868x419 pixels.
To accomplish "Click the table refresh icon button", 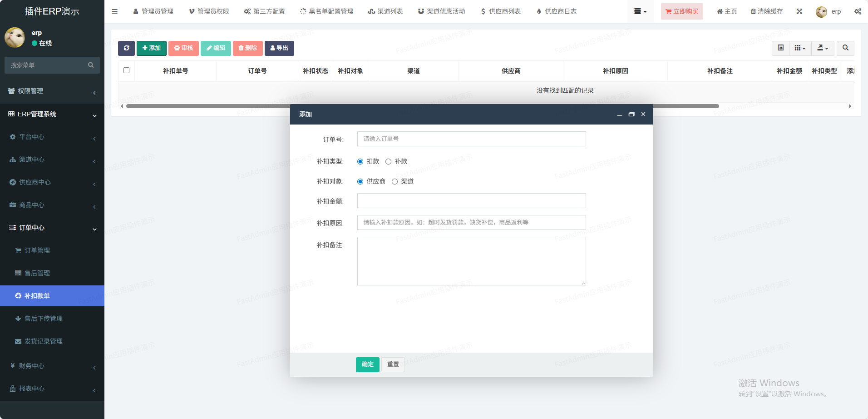I will click(x=126, y=48).
